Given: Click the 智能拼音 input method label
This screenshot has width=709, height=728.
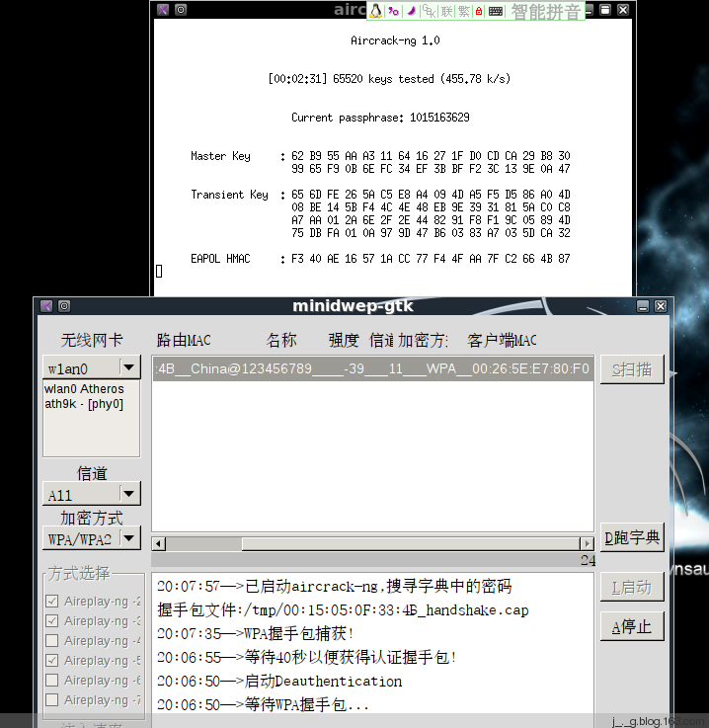Looking at the screenshot, I should coord(546,12).
